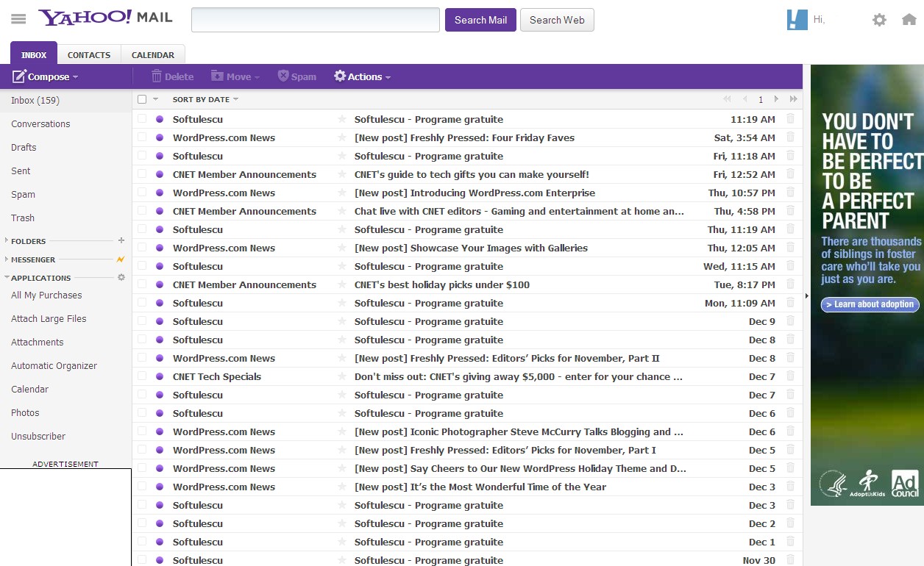Check box for CNET holiday picks email

pos(142,284)
